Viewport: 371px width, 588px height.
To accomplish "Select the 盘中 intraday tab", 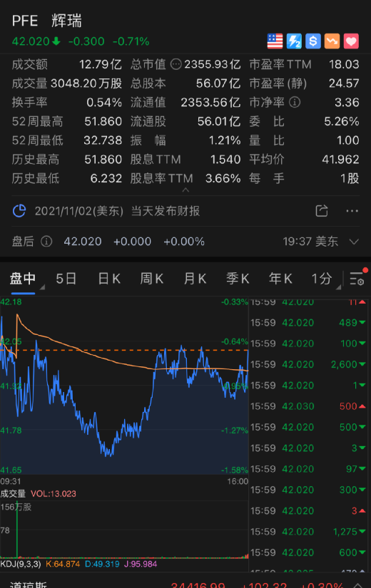I will pos(23,279).
